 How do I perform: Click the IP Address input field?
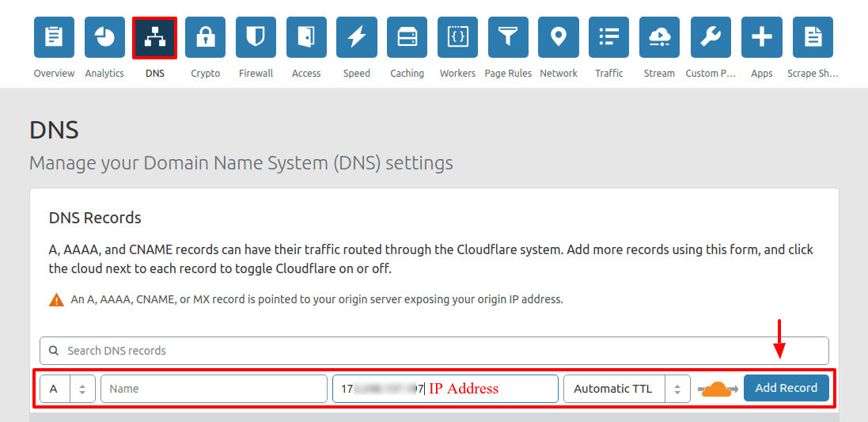click(445, 389)
